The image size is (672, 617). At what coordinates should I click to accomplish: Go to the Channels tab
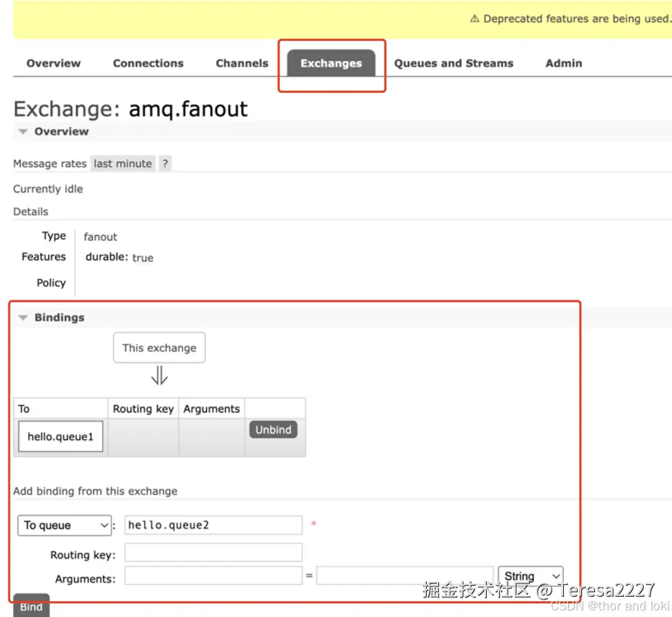click(242, 63)
